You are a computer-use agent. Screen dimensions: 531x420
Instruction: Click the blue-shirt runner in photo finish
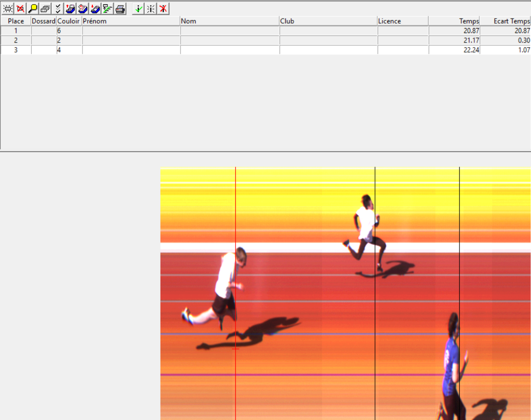pos(452,367)
